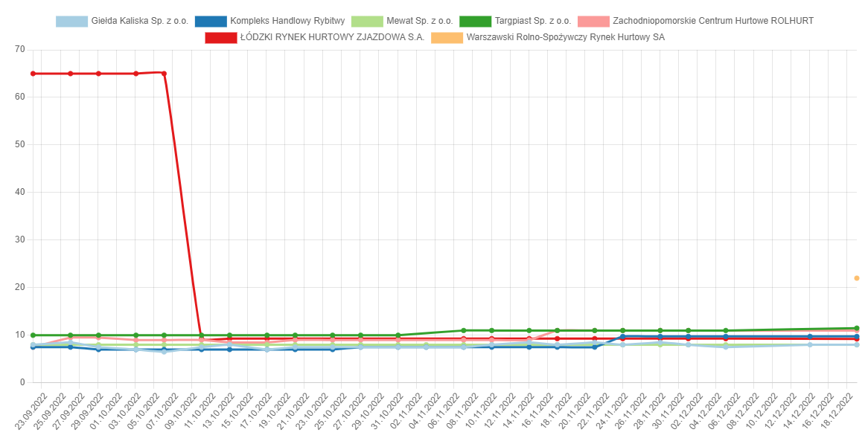Click the light green Mewat legend swatch
This screenshot has width=868, height=444.
pyautogui.click(x=366, y=21)
